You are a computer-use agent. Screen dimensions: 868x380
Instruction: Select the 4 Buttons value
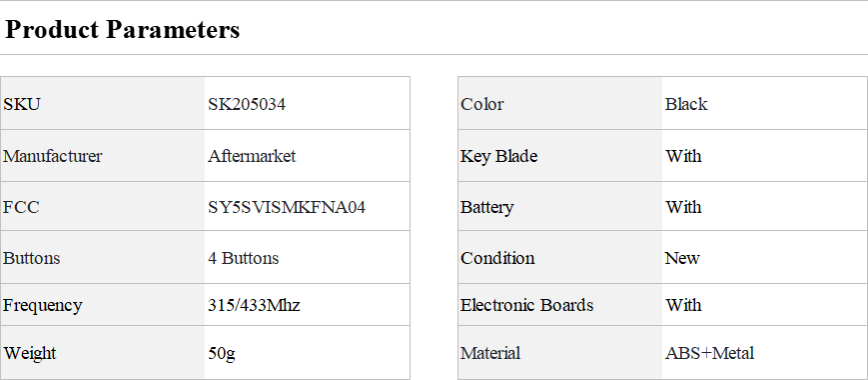tap(244, 258)
